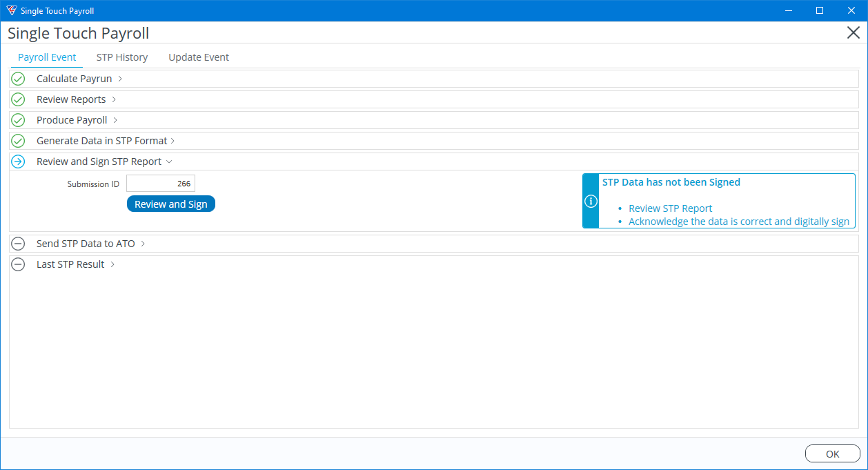
Task: Click the OK button
Action: click(833, 453)
